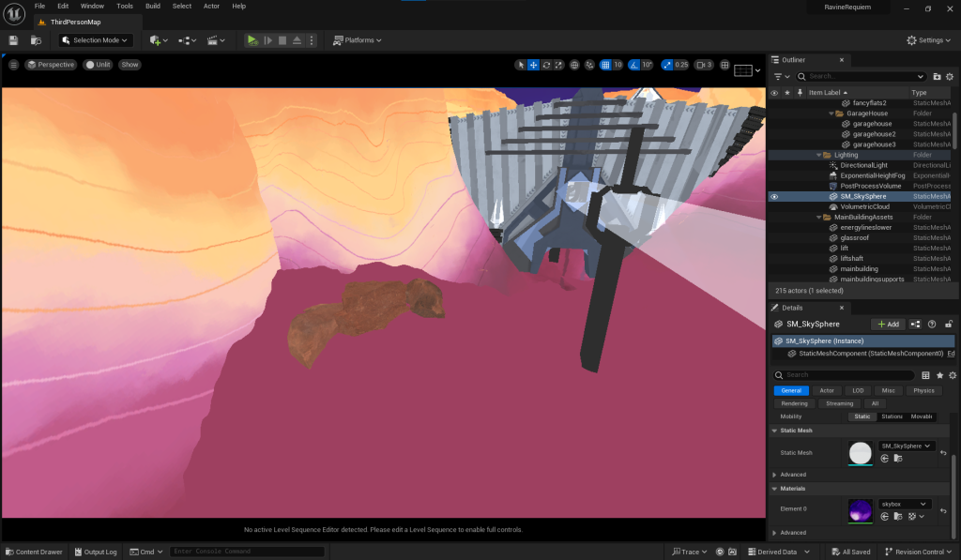Click the Outliner search field

pos(863,76)
